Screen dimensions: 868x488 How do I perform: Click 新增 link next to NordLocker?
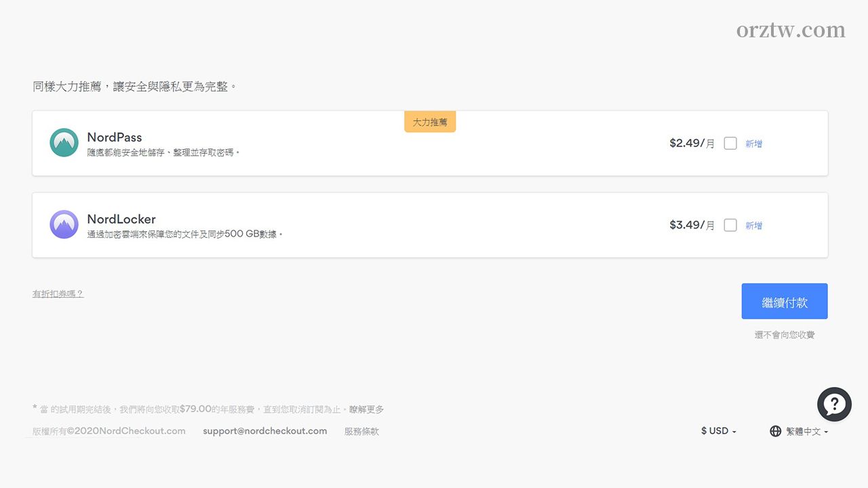pos(754,226)
